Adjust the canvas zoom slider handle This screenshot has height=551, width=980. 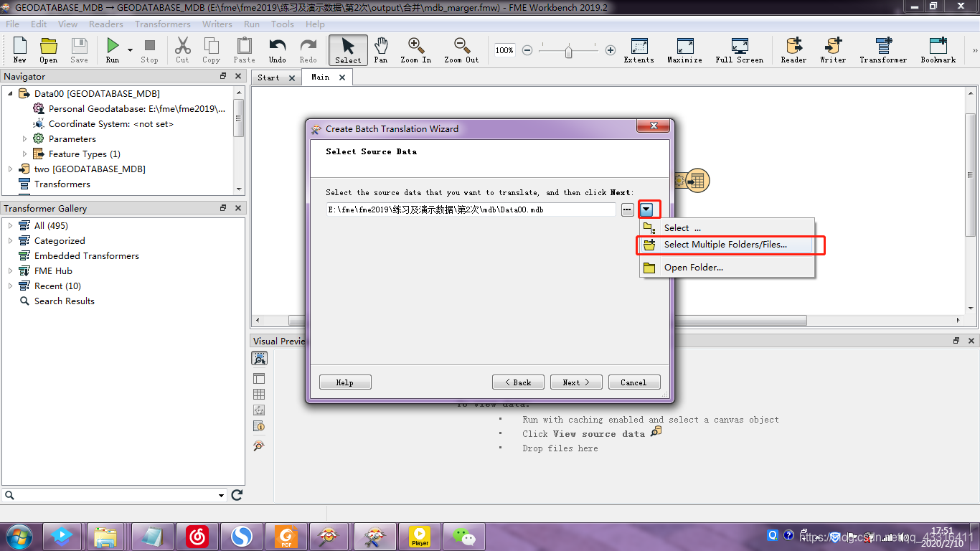[568, 51]
